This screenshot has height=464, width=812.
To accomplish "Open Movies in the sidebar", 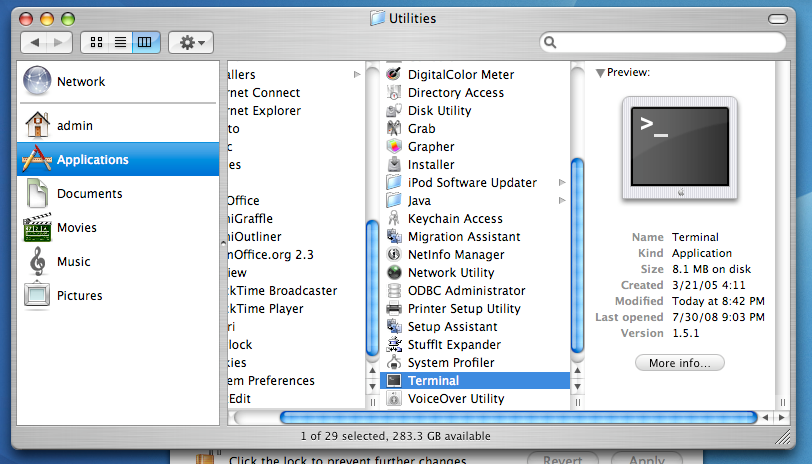I will click(118, 227).
